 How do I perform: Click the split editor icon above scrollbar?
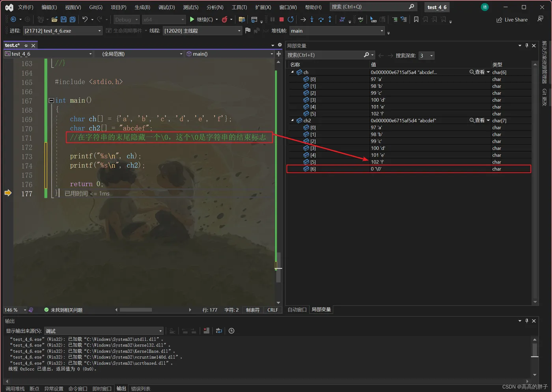tap(279, 54)
